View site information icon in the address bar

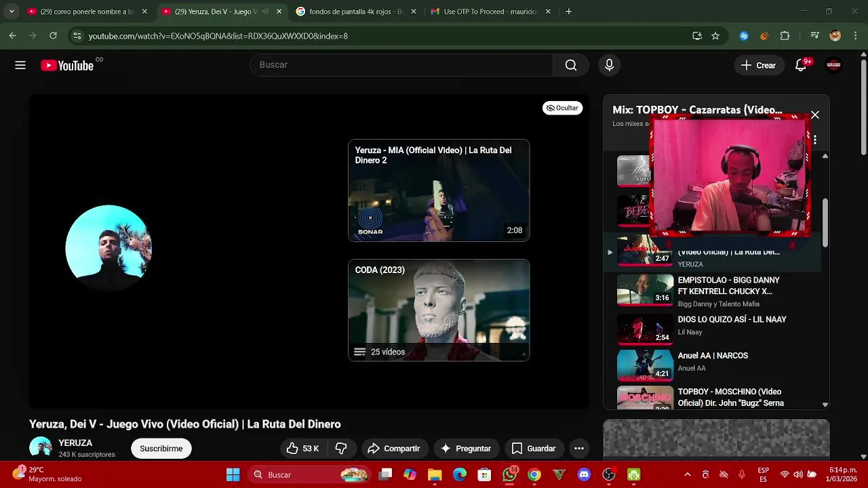(77, 36)
